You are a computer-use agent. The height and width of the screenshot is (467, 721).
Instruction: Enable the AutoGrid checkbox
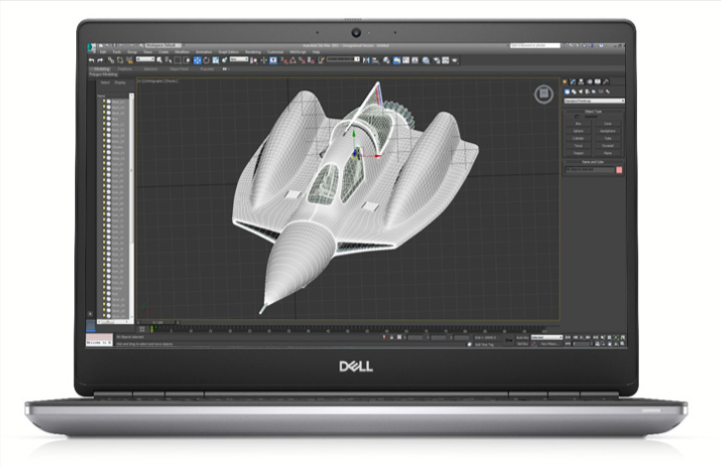[x=577, y=116]
